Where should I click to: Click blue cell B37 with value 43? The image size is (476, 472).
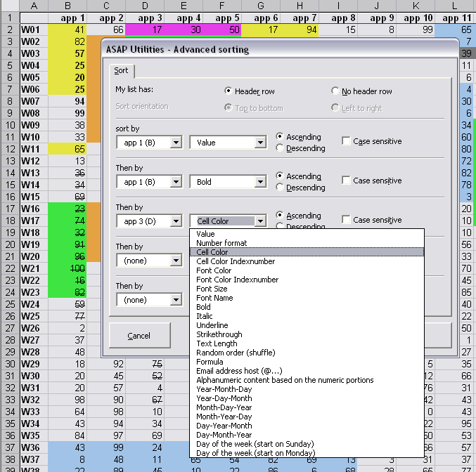point(67,447)
